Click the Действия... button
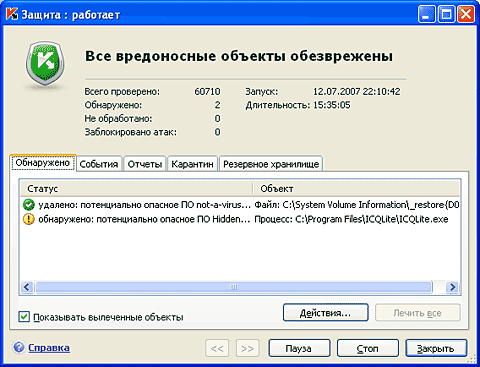Screen dimensions: 480x367 click(326, 313)
